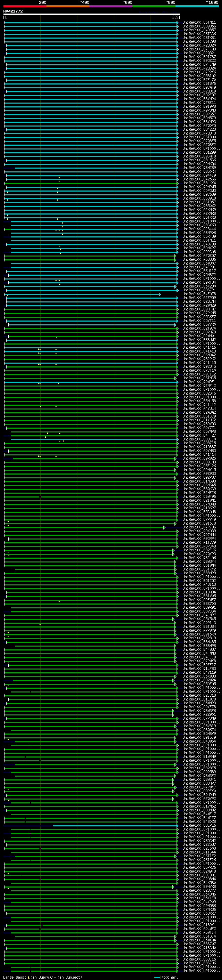
Task: Select UniRef100_B9RT84 row label
Action: click(x=199, y=283)
